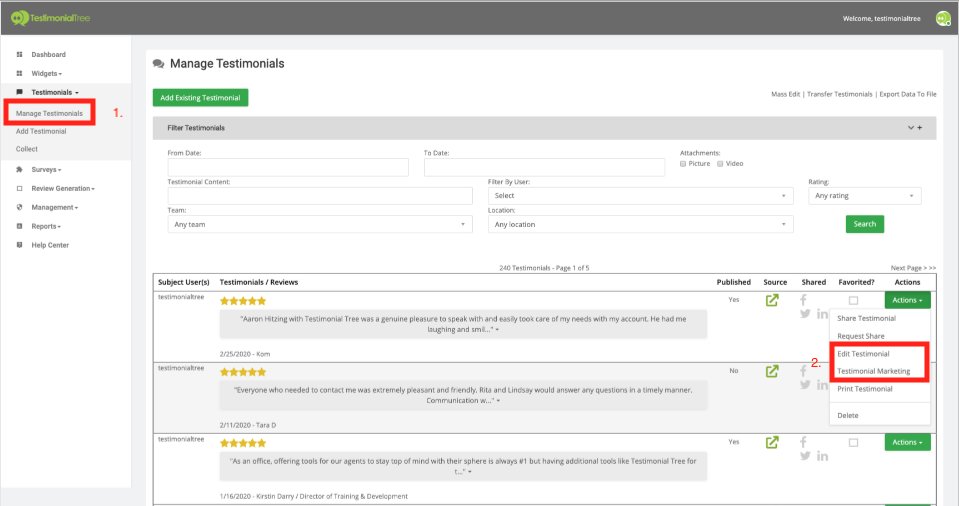Click the Testimonial Content input field
Viewport: 959px width, 506px height.
pos(320,196)
